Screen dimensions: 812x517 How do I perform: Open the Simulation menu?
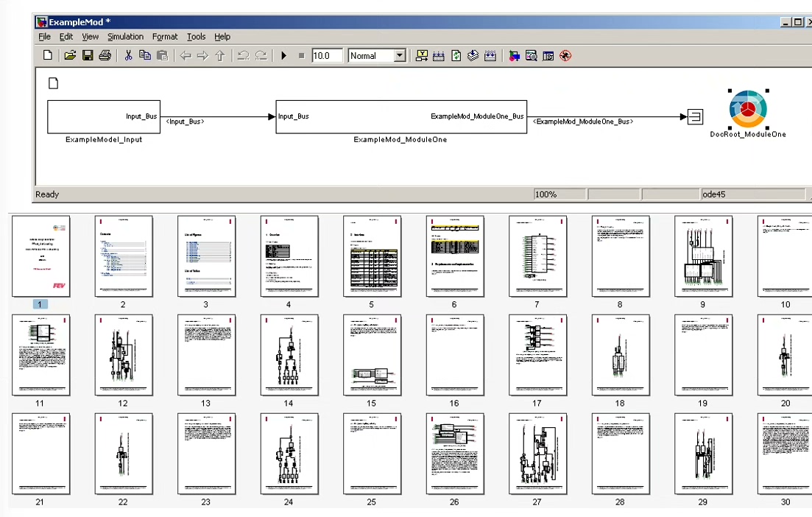click(x=125, y=37)
